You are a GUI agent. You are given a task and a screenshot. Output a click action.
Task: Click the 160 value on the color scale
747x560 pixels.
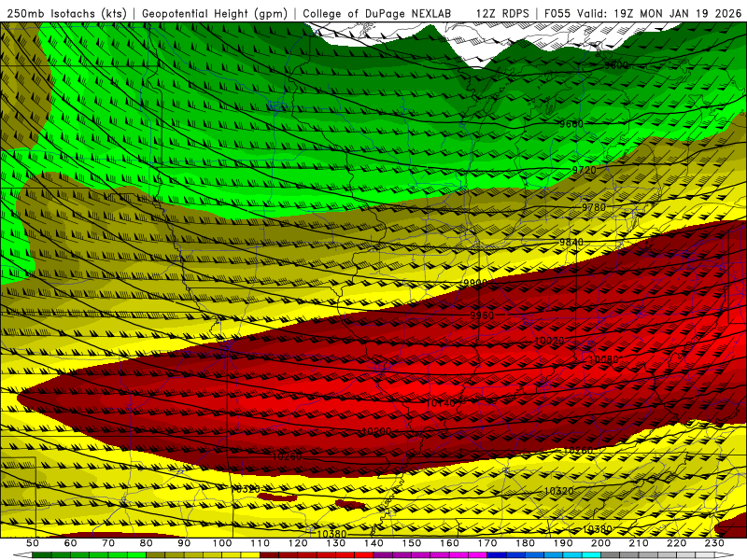pyautogui.click(x=449, y=543)
